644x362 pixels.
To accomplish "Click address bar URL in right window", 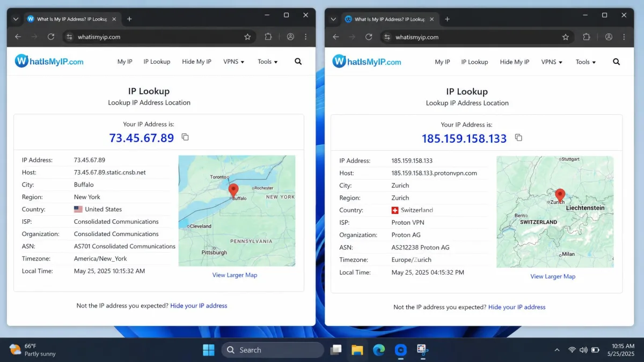I will tap(417, 37).
